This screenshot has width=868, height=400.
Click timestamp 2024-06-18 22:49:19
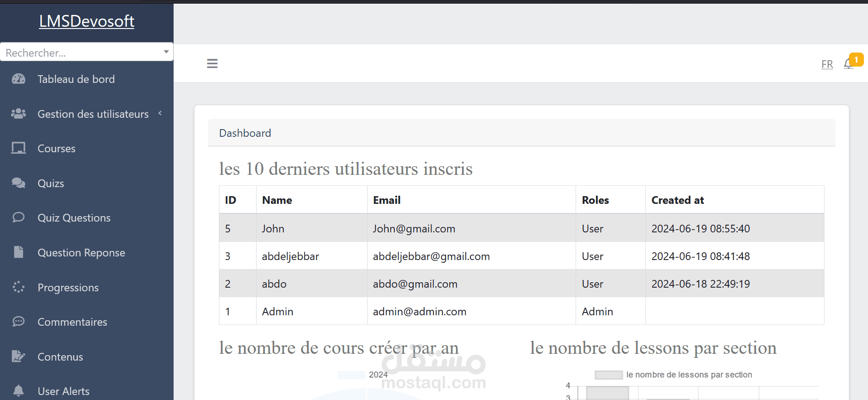(x=700, y=284)
